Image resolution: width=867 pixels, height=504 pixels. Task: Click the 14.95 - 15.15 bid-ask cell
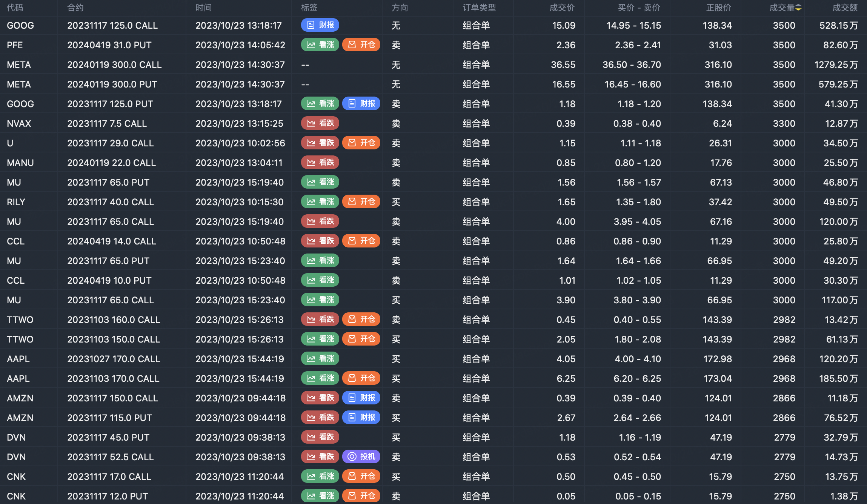(633, 26)
